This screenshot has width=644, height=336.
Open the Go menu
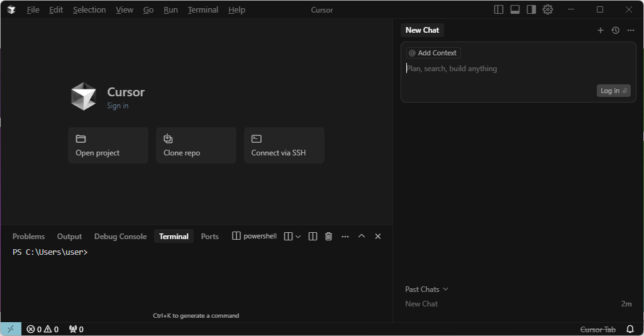148,10
